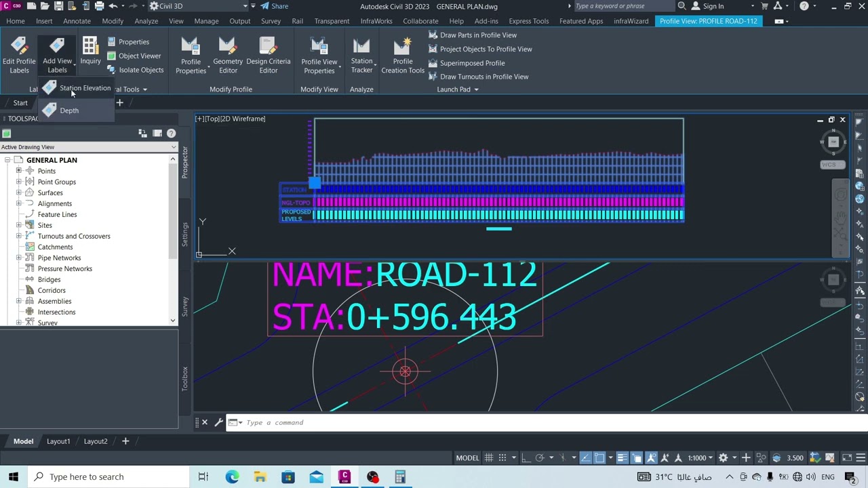The height and width of the screenshot is (488, 868).
Task: Create new drawing from quick access toolbar
Action: tap(31, 6)
